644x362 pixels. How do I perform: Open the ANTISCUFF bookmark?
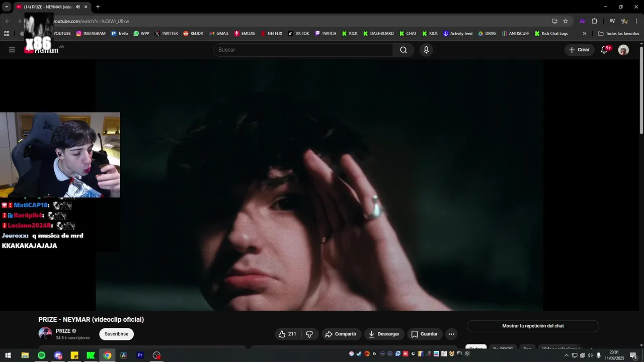click(516, 34)
